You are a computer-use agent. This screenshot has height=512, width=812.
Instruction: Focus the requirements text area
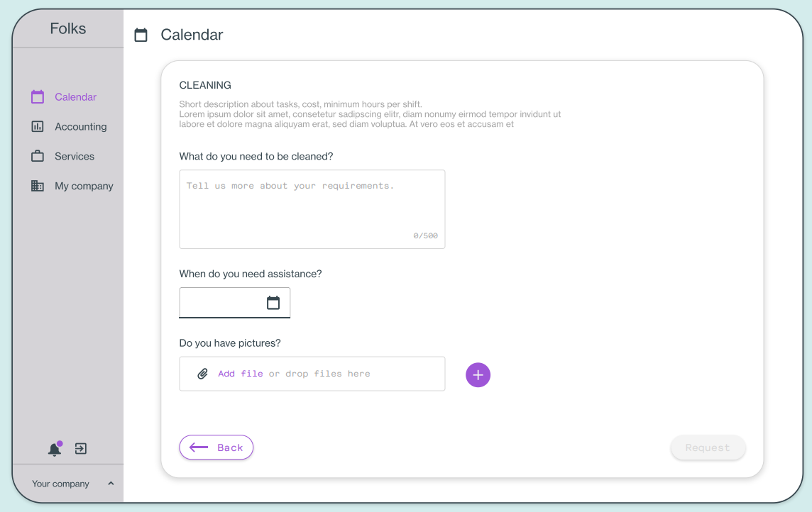click(312, 209)
